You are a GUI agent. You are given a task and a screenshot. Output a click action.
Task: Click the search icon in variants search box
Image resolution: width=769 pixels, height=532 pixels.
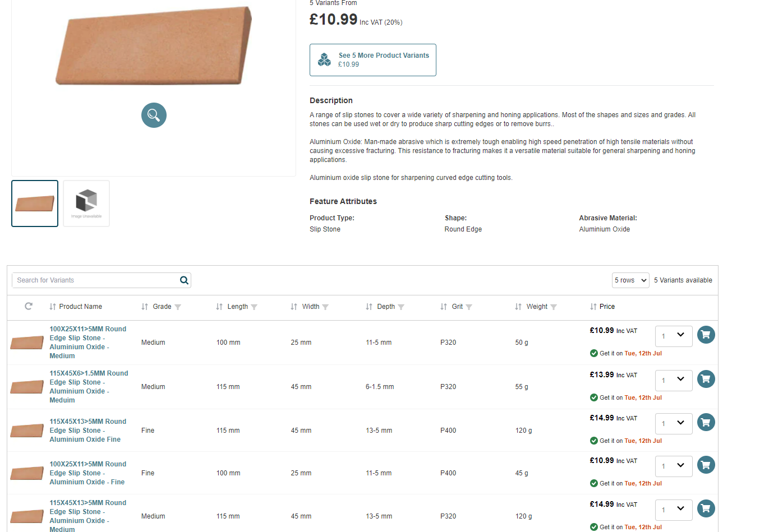(x=184, y=280)
